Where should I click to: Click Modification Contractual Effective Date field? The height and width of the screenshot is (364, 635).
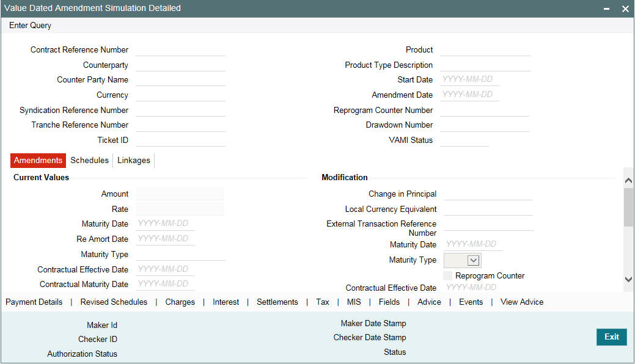pos(474,287)
